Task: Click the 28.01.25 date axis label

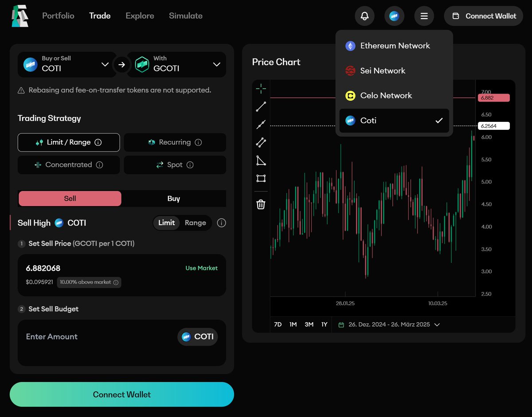Action: [345, 304]
